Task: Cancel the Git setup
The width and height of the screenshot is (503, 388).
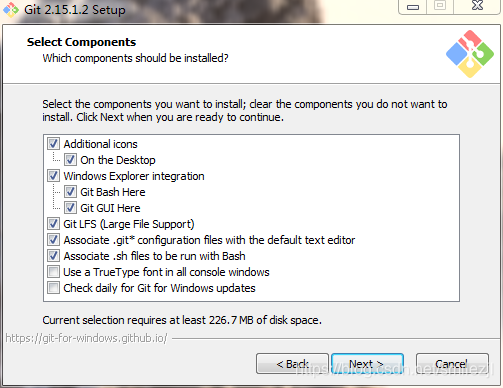Action: tap(452, 364)
